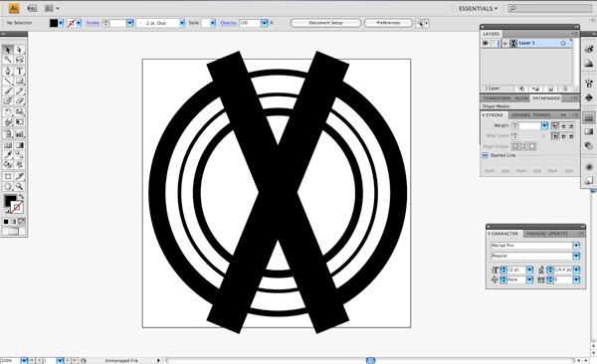Click the Preferences button
The height and width of the screenshot is (364, 597).
(x=388, y=23)
